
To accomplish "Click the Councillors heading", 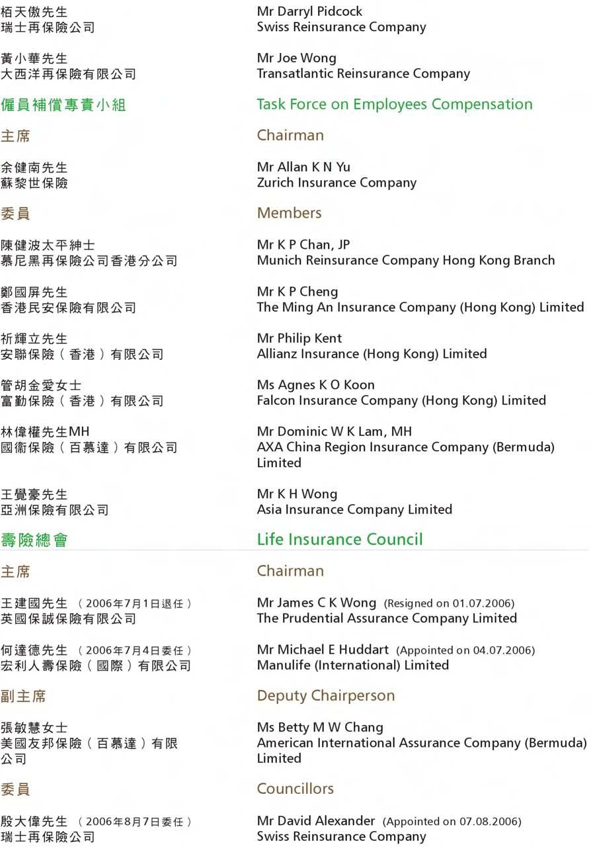I will 295,789.
